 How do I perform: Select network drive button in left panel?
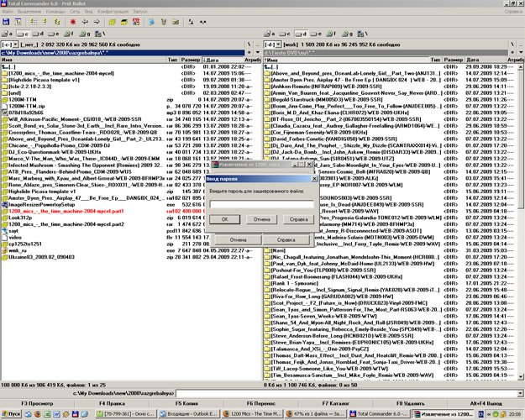100,34
